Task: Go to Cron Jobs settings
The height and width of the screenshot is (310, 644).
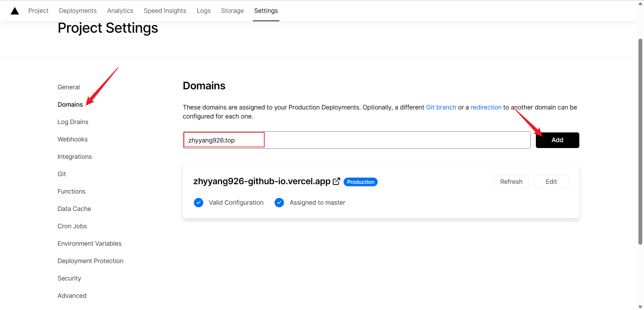Action: point(72,226)
